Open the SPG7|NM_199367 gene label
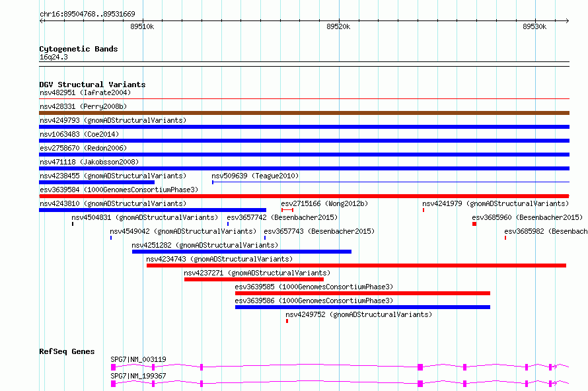The width and height of the screenshot is (588, 391). coord(138,376)
